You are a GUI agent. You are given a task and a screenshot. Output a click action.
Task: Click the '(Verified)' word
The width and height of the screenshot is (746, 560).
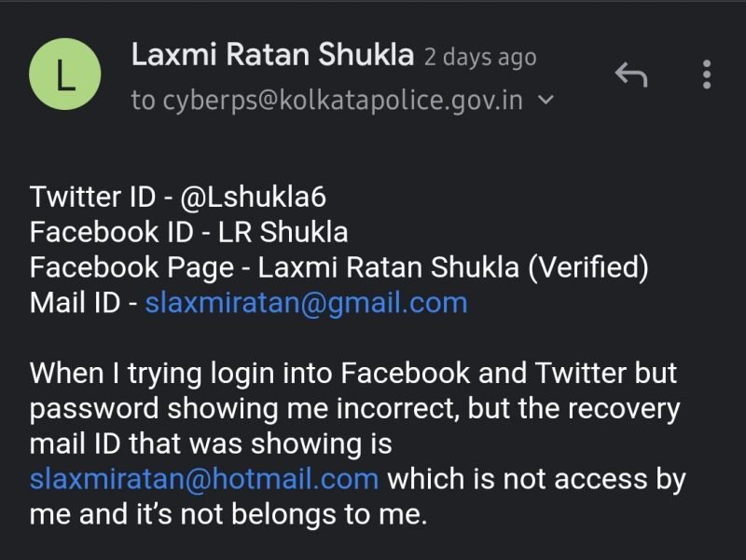[x=587, y=267]
